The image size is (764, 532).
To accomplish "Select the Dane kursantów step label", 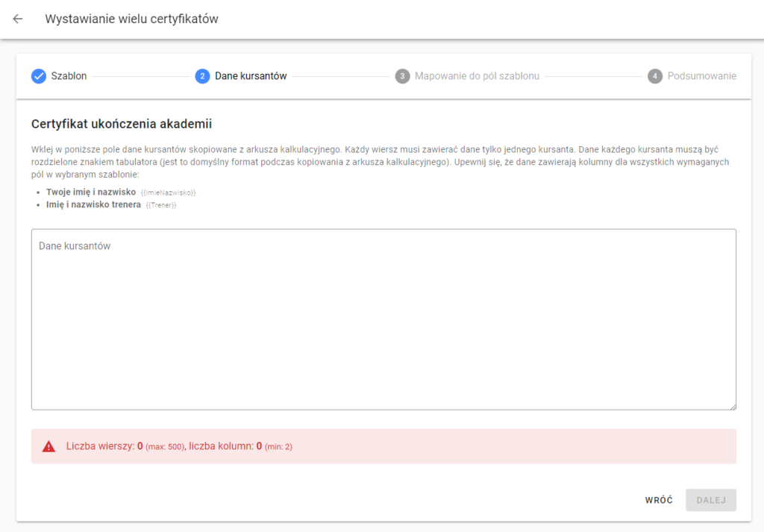I will (251, 76).
